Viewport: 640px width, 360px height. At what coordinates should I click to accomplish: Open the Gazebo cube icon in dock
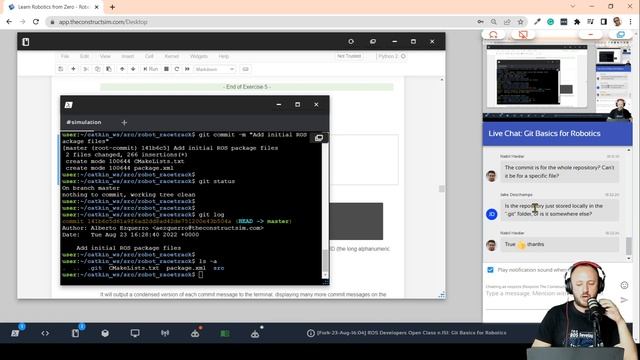pyautogui.click(x=105, y=333)
